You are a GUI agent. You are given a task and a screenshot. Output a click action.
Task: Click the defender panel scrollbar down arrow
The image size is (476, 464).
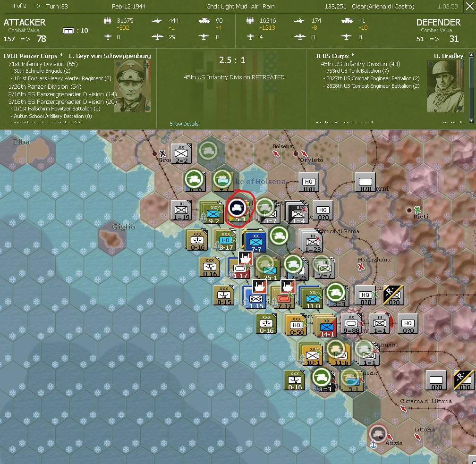tap(471, 121)
